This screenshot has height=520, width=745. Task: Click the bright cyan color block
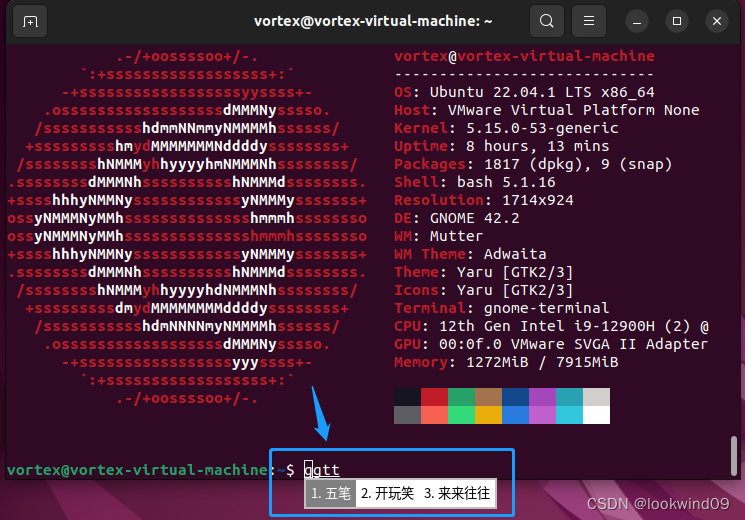[x=570, y=415]
